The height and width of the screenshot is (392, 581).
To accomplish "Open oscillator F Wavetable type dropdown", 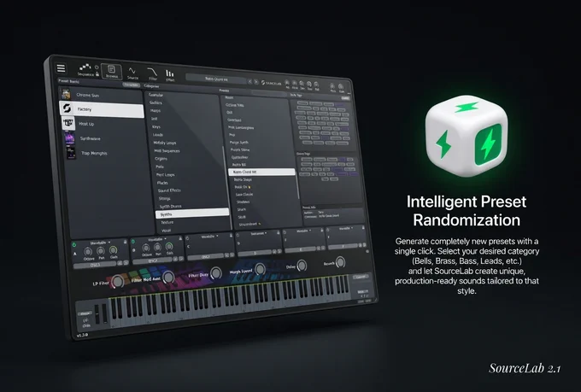I will click(x=346, y=228).
